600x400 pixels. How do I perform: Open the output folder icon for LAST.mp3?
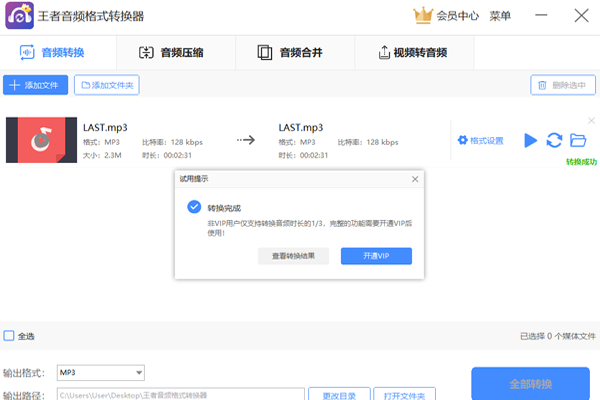pyautogui.click(x=577, y=140)
